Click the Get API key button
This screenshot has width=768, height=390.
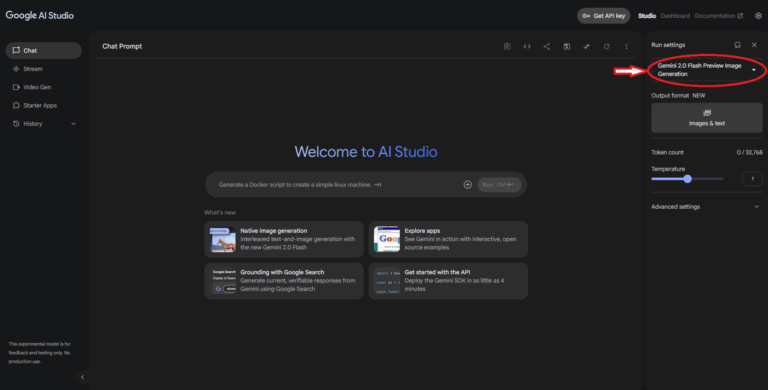(x=603, y=16)
